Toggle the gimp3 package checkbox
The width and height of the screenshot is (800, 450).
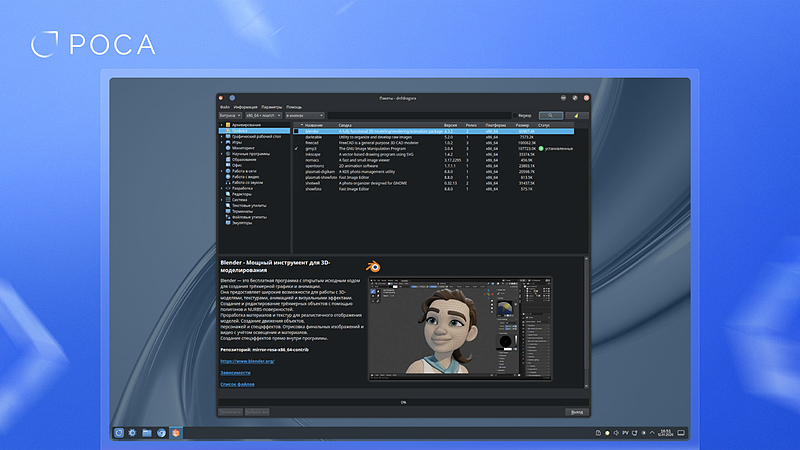296,148
